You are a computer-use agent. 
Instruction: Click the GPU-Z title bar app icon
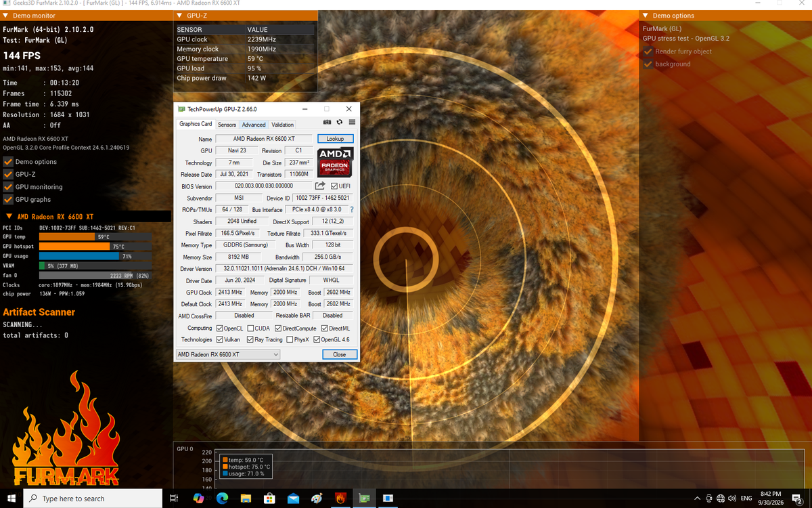[x=181, y=109]
